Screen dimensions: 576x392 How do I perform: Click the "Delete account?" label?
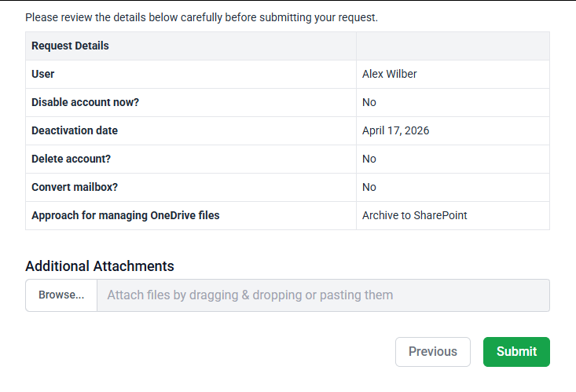71,159
